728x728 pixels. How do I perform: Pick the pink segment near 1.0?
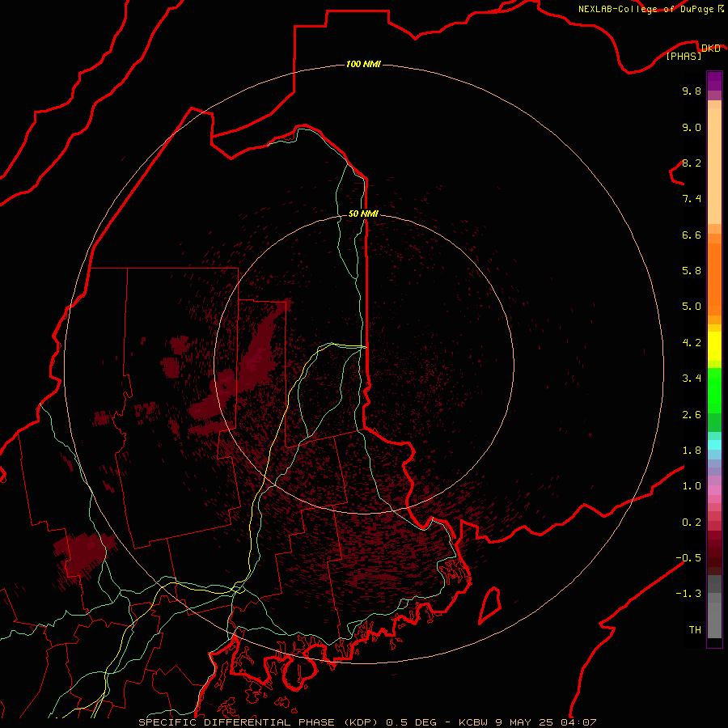click(714, 490)
